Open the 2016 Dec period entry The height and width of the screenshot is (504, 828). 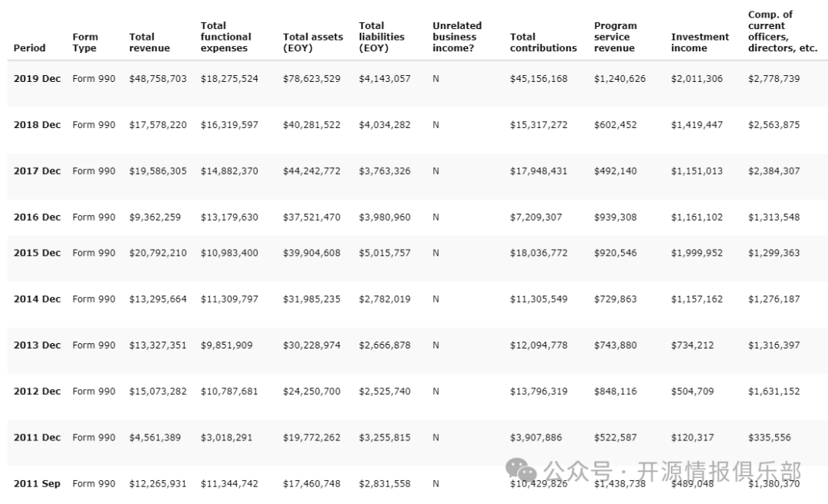pyautogui.click(x=37, y=218)
